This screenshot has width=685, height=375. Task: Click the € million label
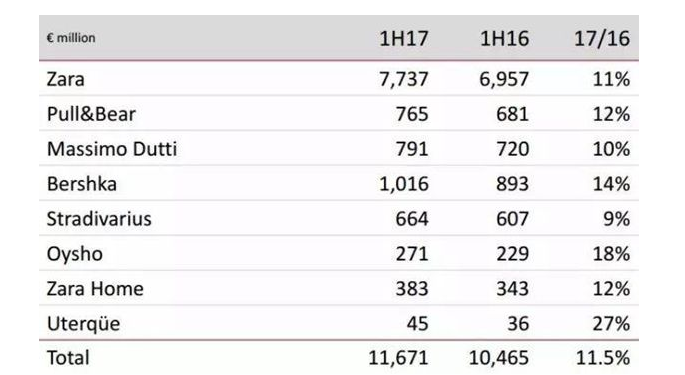[71, 38]
